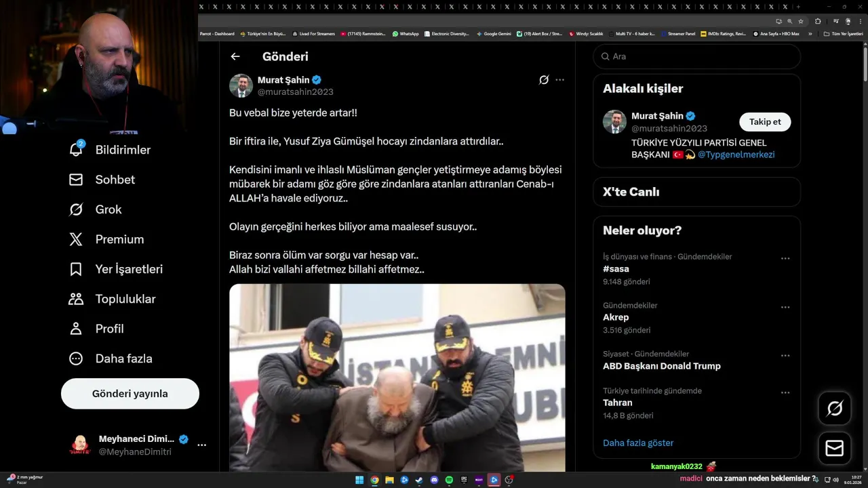868x488 pixels.
Task: Open the Google Gemini bookmark
Action: (x=494, y=33)
